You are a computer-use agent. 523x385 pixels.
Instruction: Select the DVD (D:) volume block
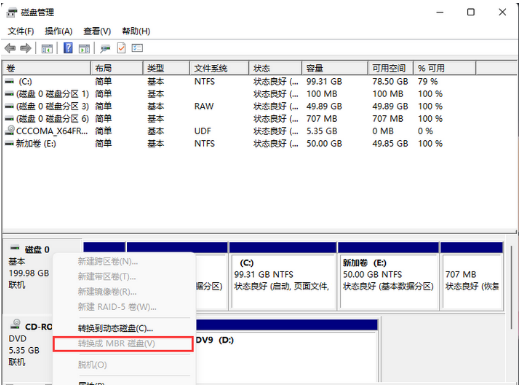[287, 350]
